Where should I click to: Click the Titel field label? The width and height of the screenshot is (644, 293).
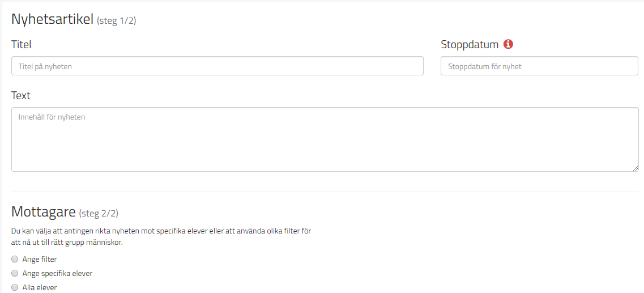tap(22, 44)
